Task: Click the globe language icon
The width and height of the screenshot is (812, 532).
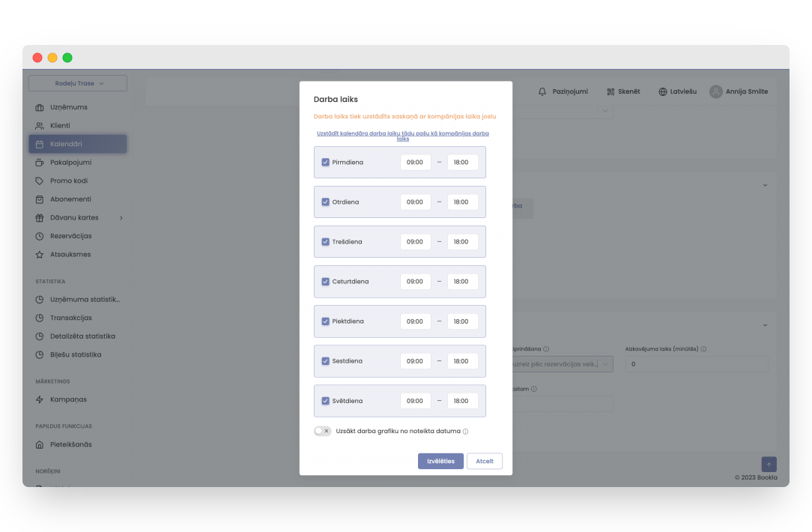Action: tap(663, 91)
